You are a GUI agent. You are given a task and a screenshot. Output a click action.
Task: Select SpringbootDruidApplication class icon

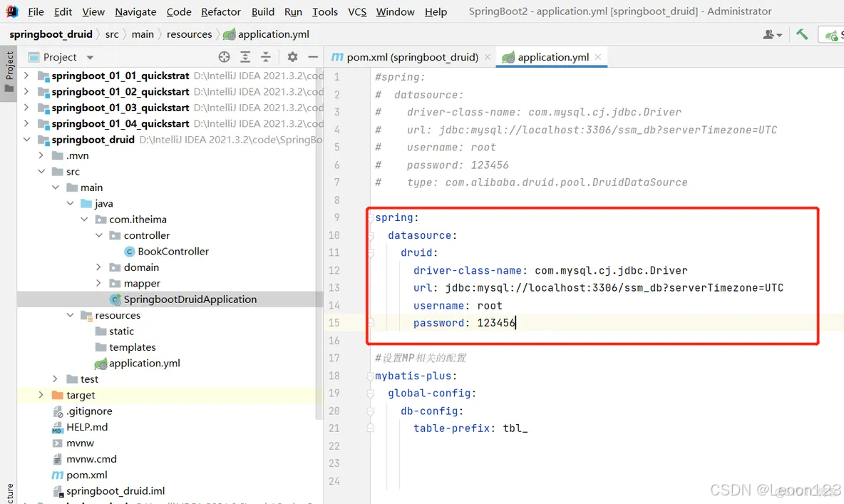click(115, 299)
